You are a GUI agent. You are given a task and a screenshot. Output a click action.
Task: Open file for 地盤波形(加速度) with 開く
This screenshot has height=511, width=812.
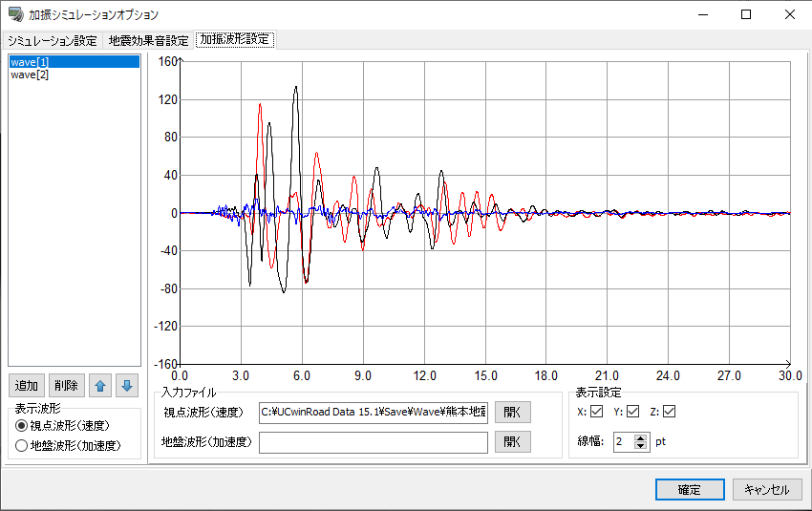tap(513, 441)
